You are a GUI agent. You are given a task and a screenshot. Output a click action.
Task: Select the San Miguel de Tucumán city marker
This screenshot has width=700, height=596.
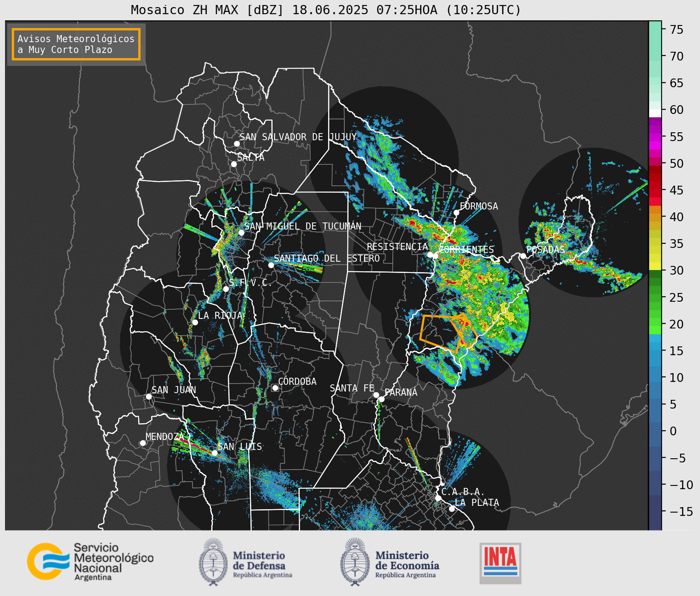pos(241,232)
